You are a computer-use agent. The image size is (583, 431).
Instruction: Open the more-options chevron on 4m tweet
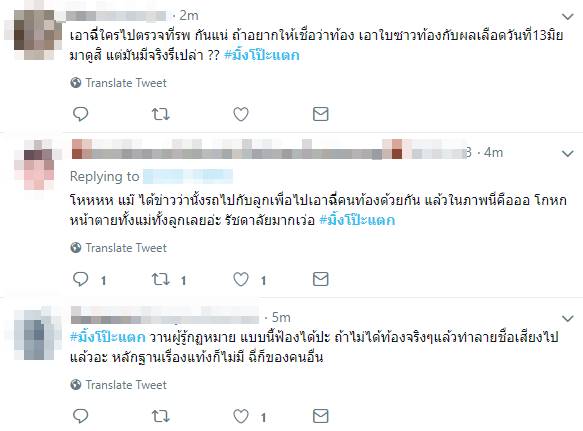[x=567, y=154]
